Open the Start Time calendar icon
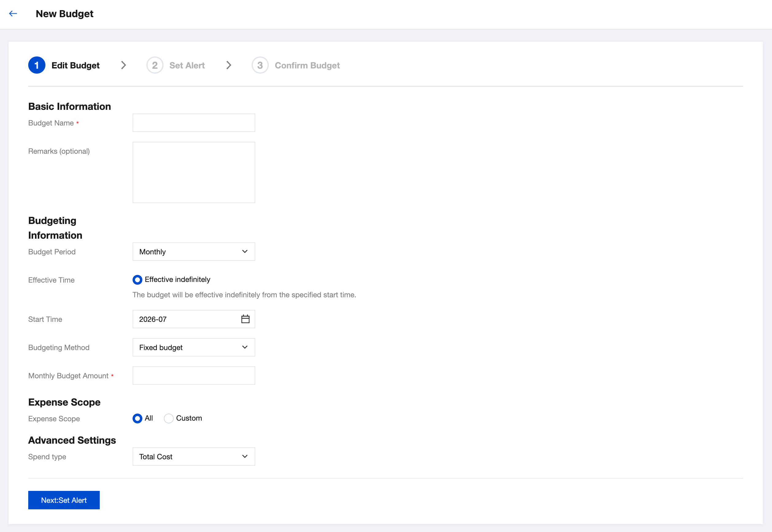Screen dimensions: 772x532 point(245,319)
